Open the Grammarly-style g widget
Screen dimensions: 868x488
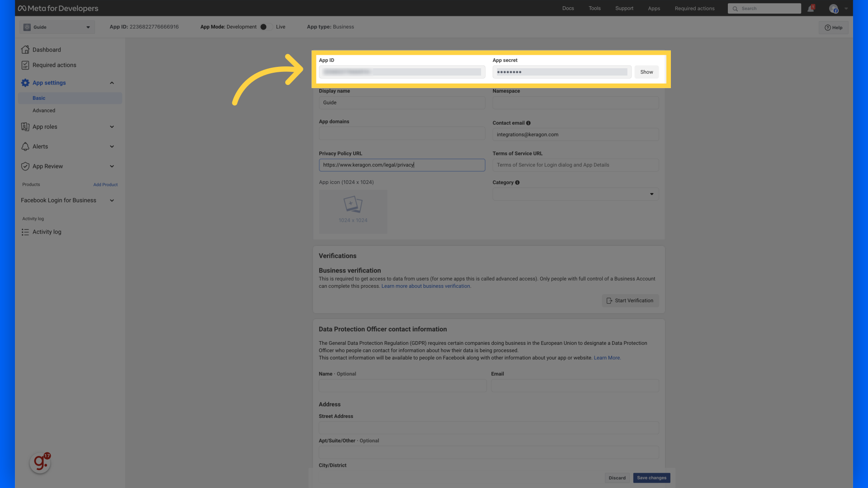(x=40, y=463)
